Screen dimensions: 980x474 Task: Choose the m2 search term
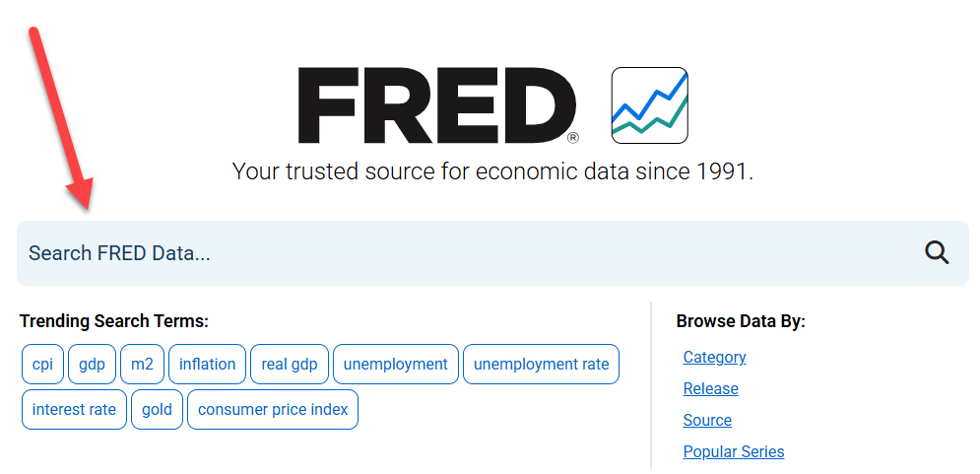coord(142,364)
